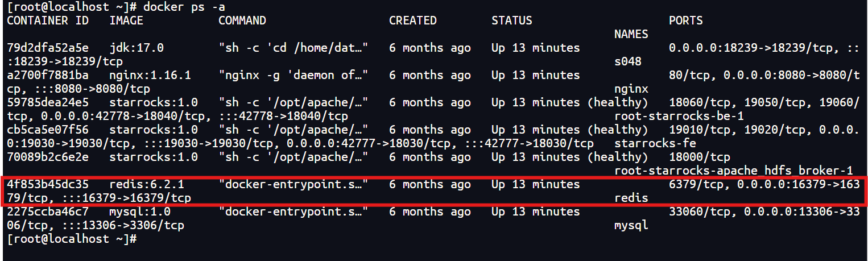
Task: Click container ID 4f853b45dc35 in highlighted row
Action: click(48, 184)
